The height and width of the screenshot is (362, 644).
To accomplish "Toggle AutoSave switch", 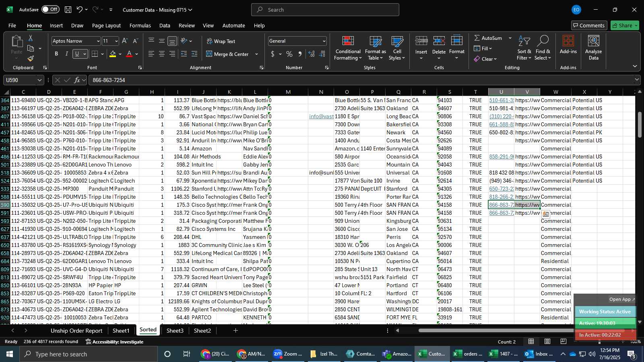I will pos(50,9).
